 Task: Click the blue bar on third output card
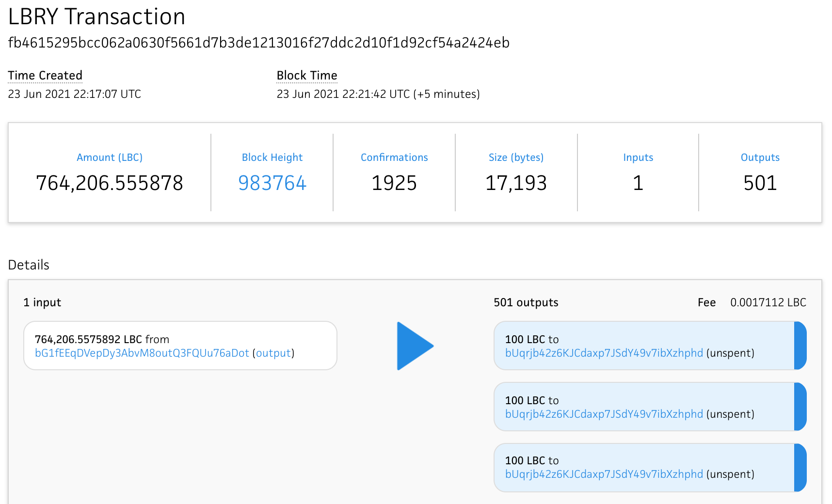(x=800, y=468)
